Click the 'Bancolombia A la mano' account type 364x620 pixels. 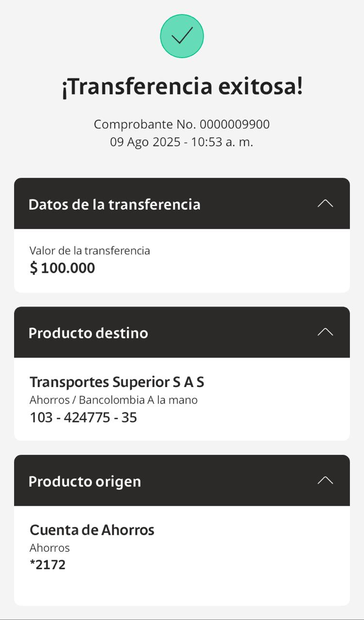[x=138, y=400]
